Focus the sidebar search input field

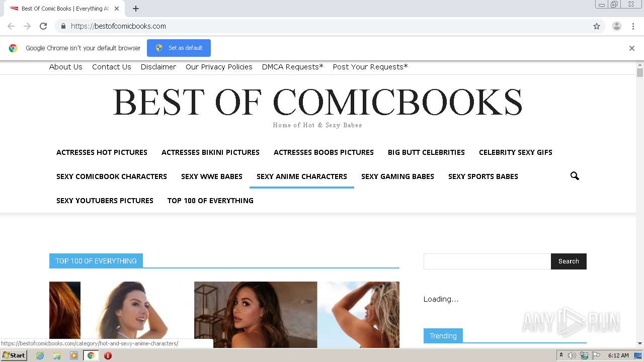click(487, 261)
